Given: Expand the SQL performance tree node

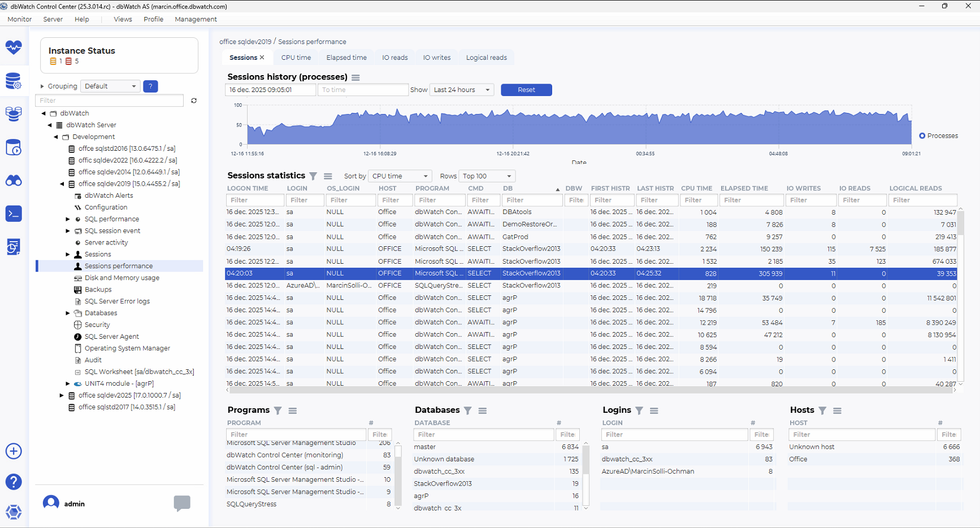Looking at the screenshot, I should pyautogui.click(x=68, y=219).
